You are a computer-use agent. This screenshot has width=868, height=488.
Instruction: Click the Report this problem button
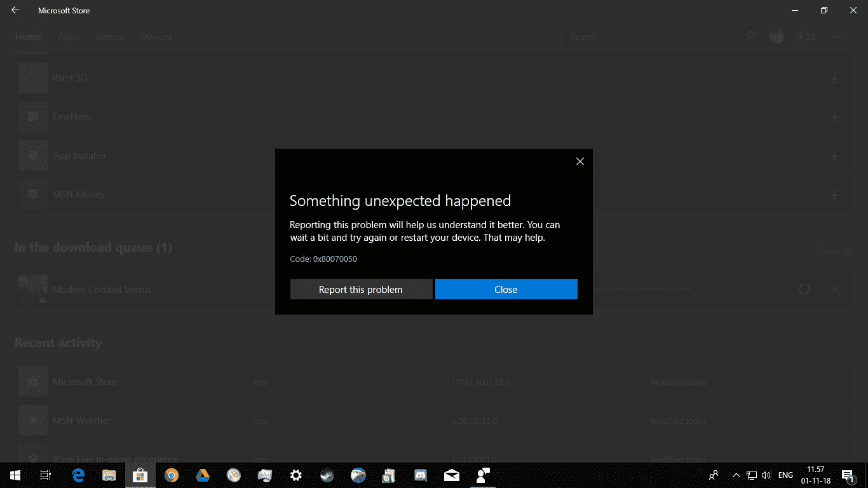361,289
